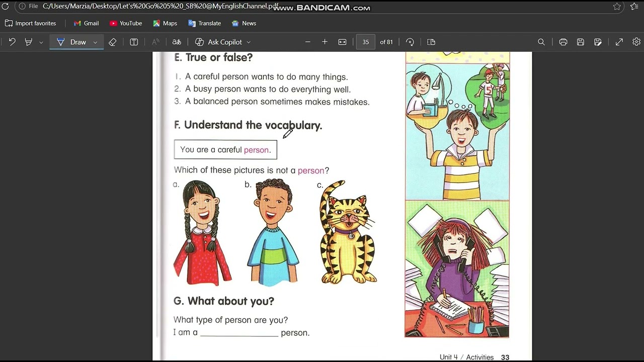This screenshot has height=362, width=644.
Task: Click illustration of boy balancing study and baseball
Action: (457, 132)
